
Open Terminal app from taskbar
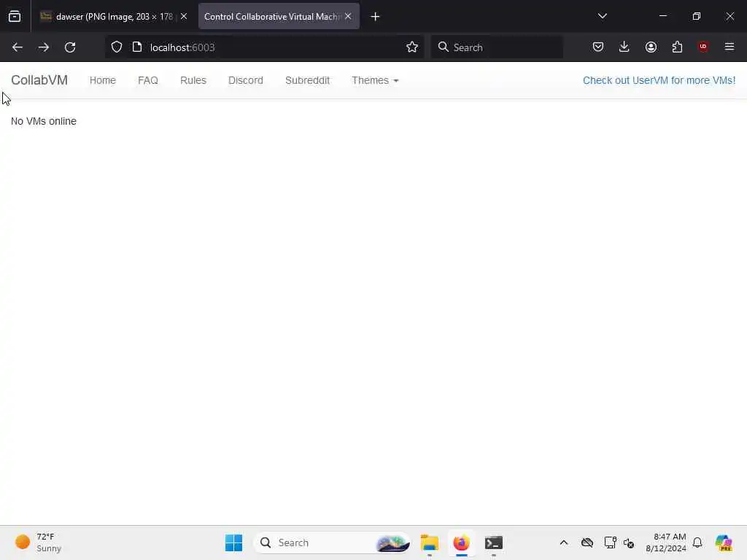[x=494, y=542]
